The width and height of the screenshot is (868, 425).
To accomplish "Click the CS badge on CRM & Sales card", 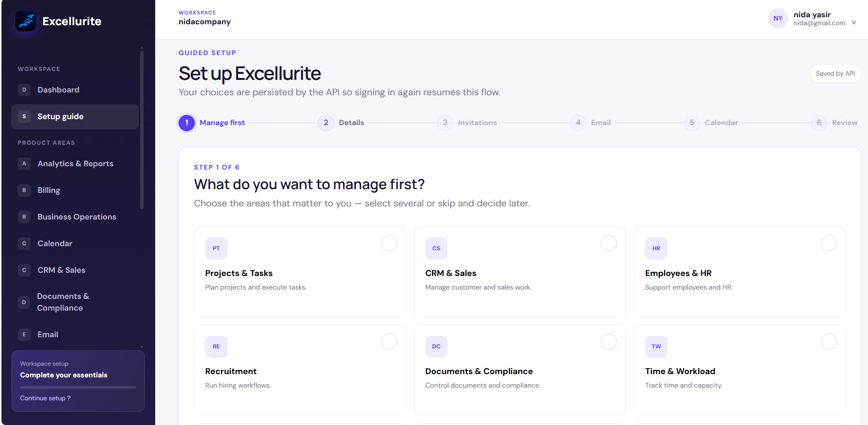I will point(436,248).
